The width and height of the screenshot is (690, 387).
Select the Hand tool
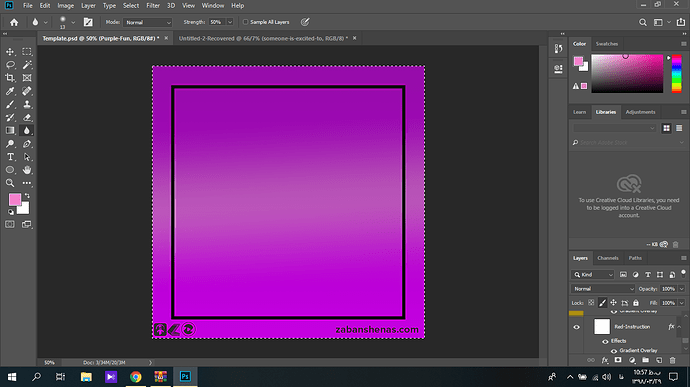pos(27,170)
